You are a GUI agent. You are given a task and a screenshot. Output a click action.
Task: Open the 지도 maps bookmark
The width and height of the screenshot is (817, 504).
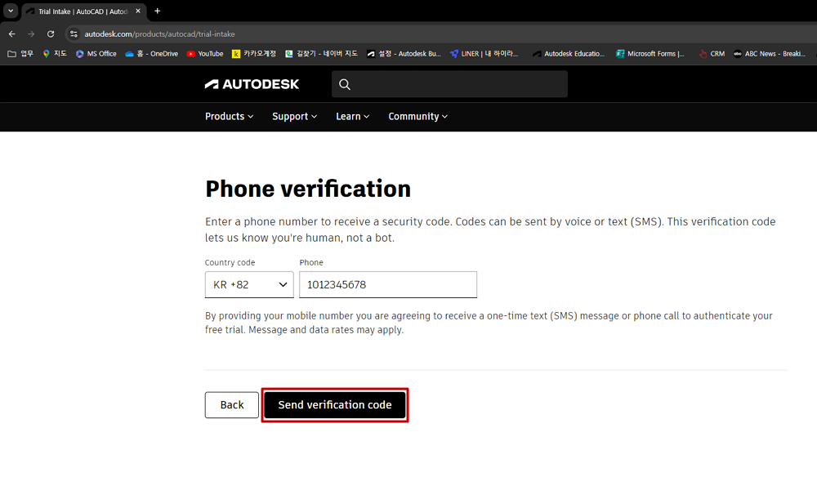coord(55,54)
